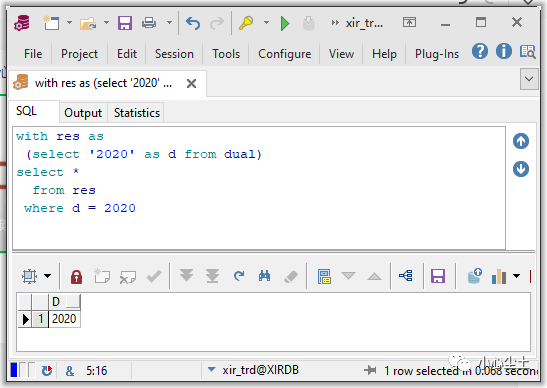The height and width of the screenshot is (388, 547).
Task: Open the File menu
Action: pos(33,54)
